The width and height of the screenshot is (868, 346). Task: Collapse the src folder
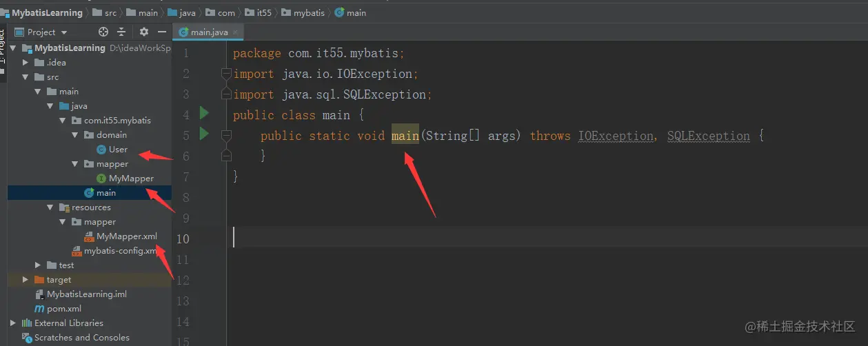(x=27, y=77)
